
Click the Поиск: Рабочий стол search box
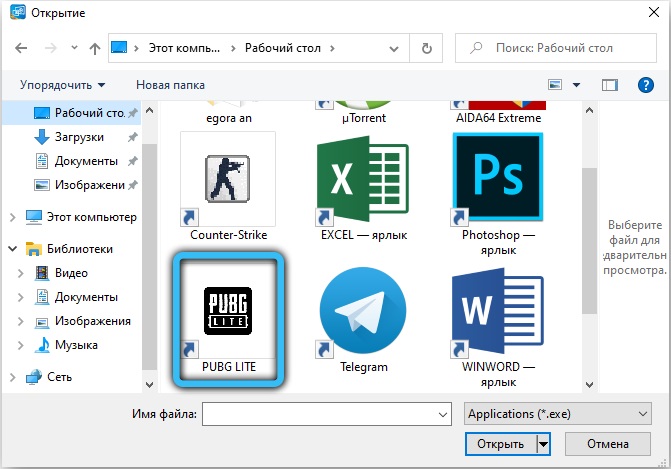(555, 48)
